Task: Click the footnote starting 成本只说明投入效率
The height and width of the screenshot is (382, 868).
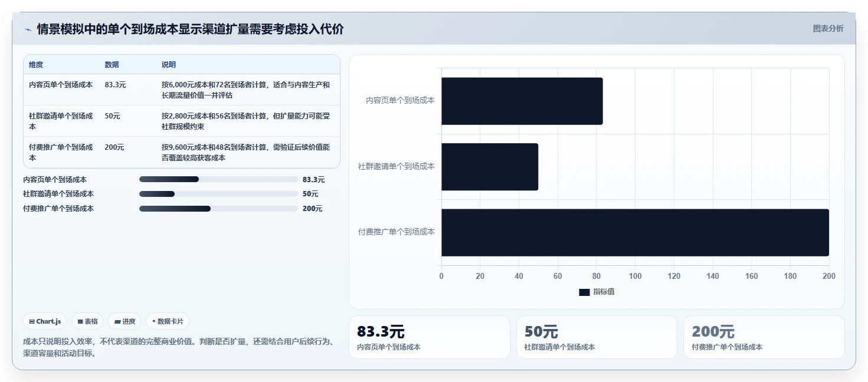Action: pos(180,348)
